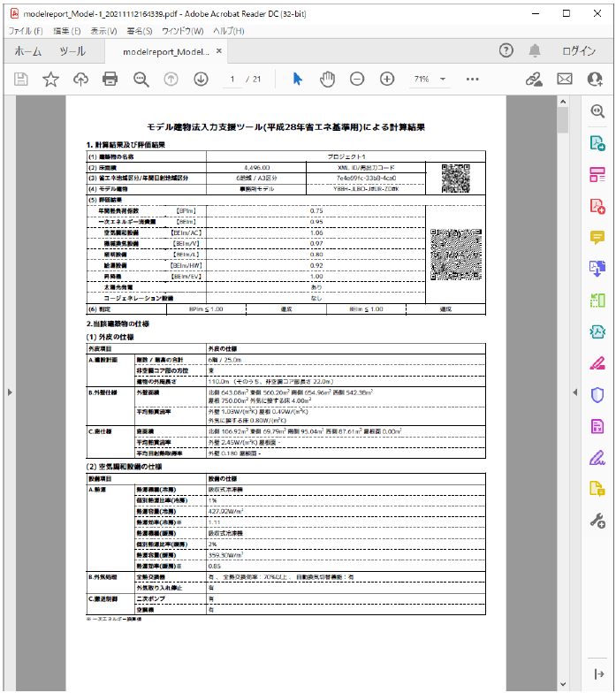Viewport: 616px width, 693px height.
Task: Open Compress PDF tool in right pane
Action: point(597,332)
